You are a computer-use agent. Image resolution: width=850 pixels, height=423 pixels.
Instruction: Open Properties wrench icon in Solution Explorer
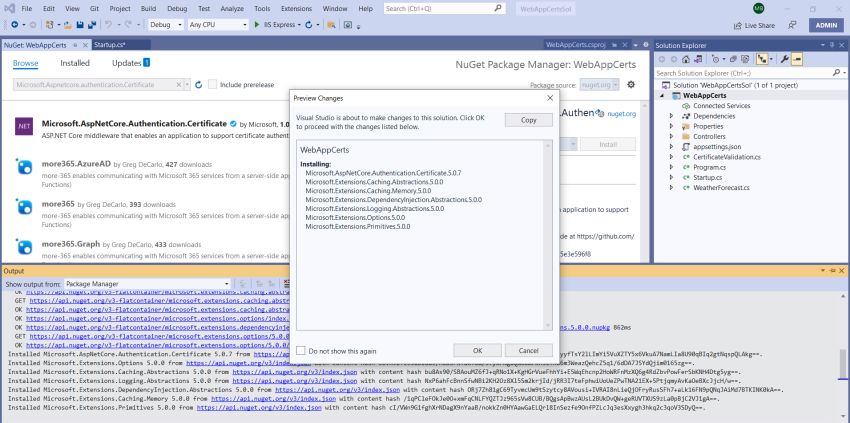click(785, 59)
